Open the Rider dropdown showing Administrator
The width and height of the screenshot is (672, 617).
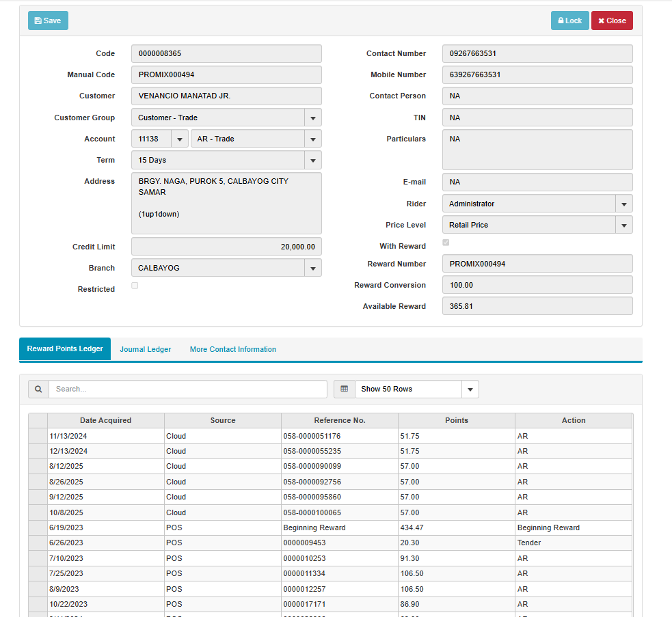[623, 204]
